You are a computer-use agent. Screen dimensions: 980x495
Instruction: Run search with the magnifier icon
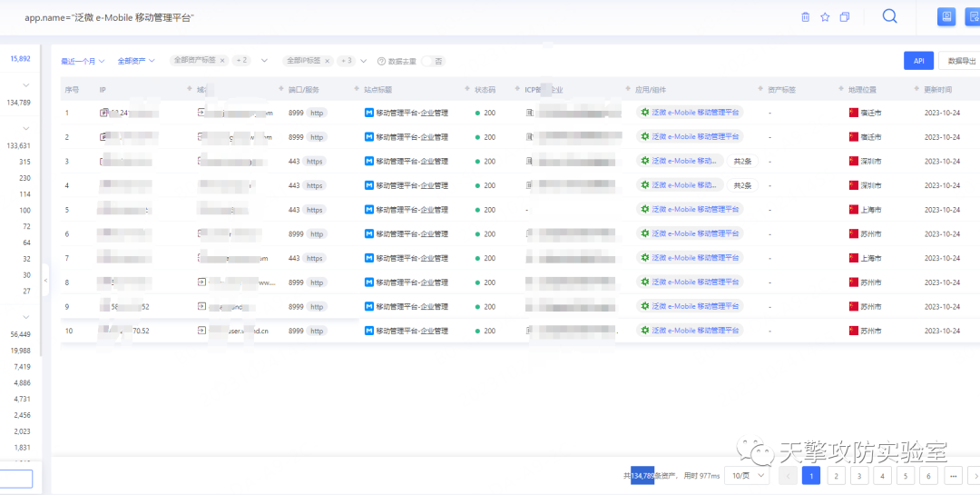pyautogui.click(x=890, y=16)
